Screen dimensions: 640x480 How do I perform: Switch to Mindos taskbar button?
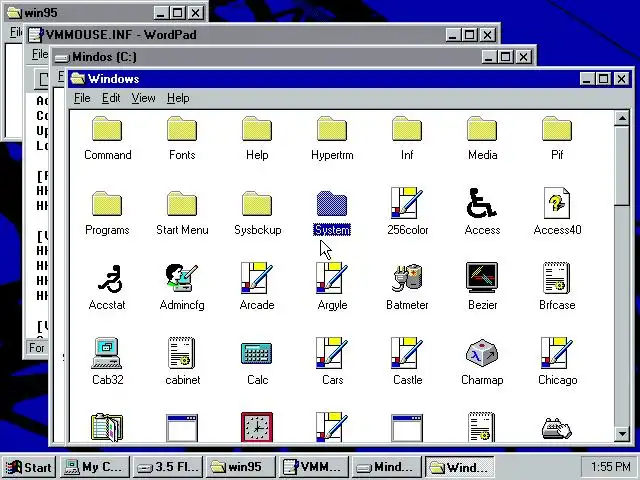pos(387,467)
